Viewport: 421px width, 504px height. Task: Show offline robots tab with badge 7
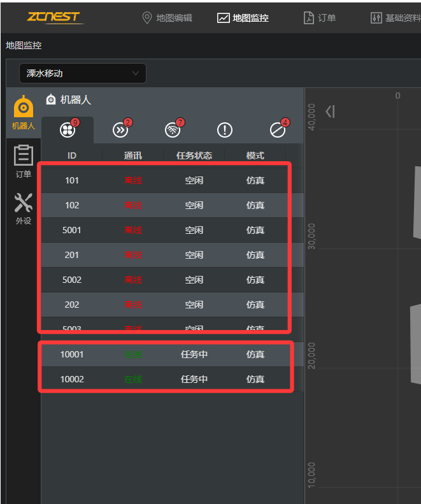pyautogui.click(x=173, y=130)
